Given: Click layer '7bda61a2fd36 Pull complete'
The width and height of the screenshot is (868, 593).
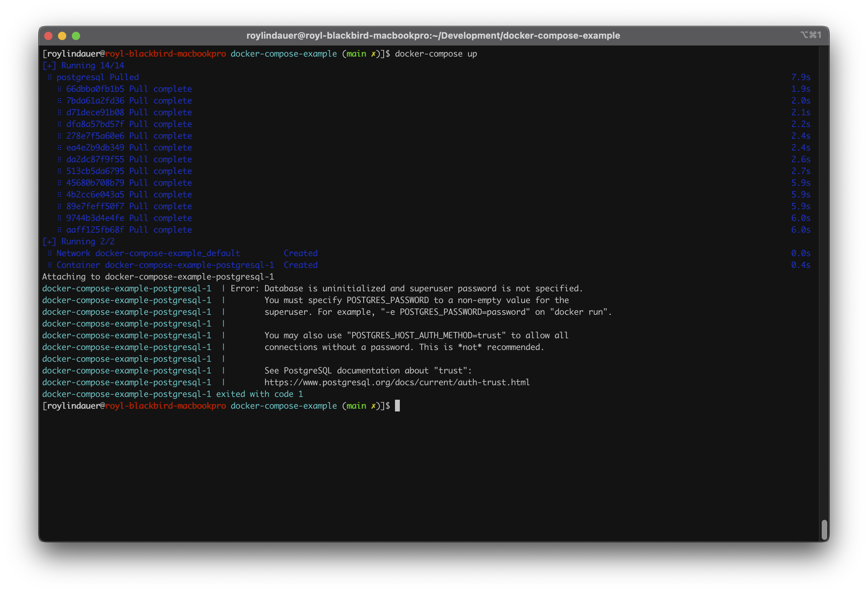Looking at the screenshot, I should 129,101.
